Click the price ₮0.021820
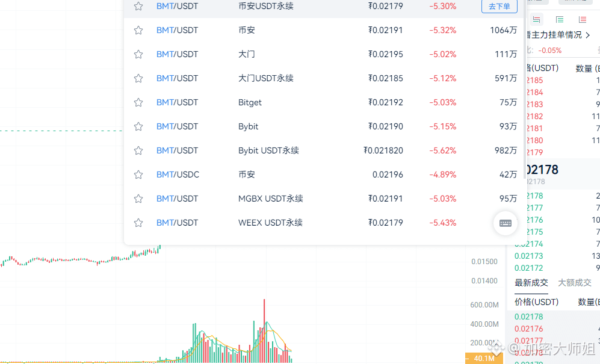 click(383, 150)
